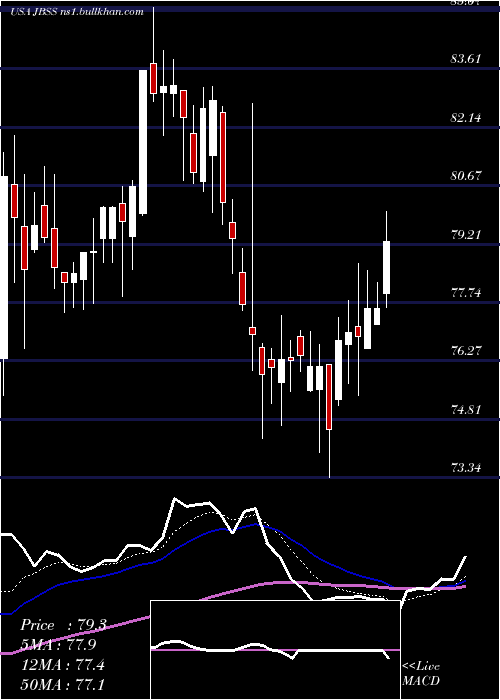Screen dimensions: 500x700
Task: Click the '50MA : 77.1' readout
Action: (x=63, y=684)
